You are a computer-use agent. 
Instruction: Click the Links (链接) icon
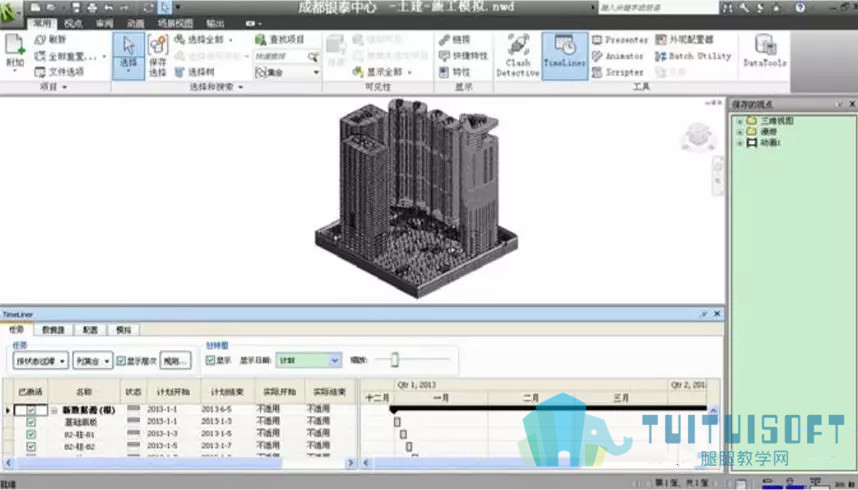click(444, 39)
